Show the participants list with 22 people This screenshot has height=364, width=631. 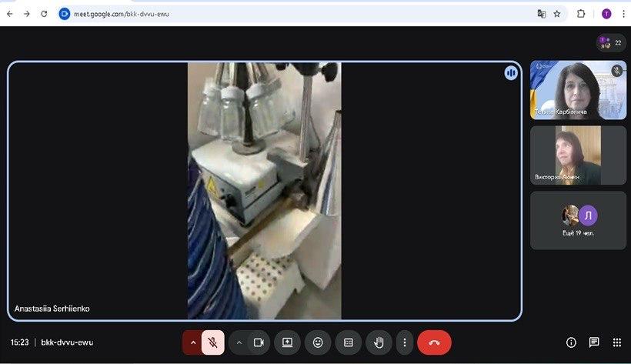coord(610,43)
